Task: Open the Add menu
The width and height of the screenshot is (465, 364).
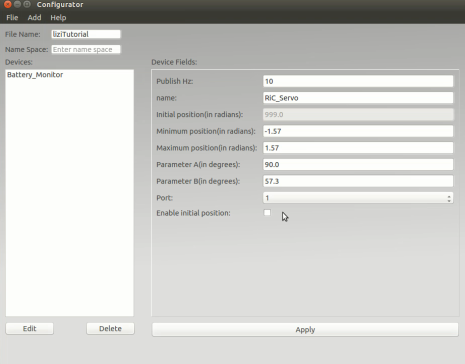Action: (x=34, y=18)
